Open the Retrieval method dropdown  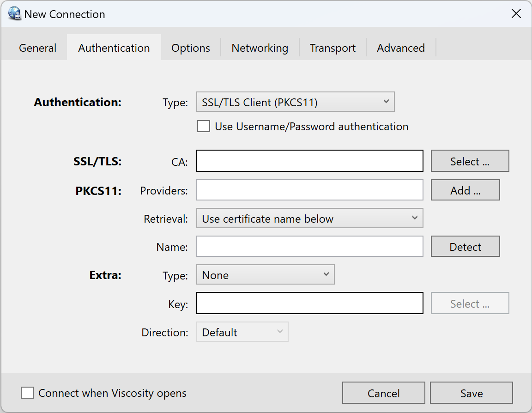coord(309,219)
